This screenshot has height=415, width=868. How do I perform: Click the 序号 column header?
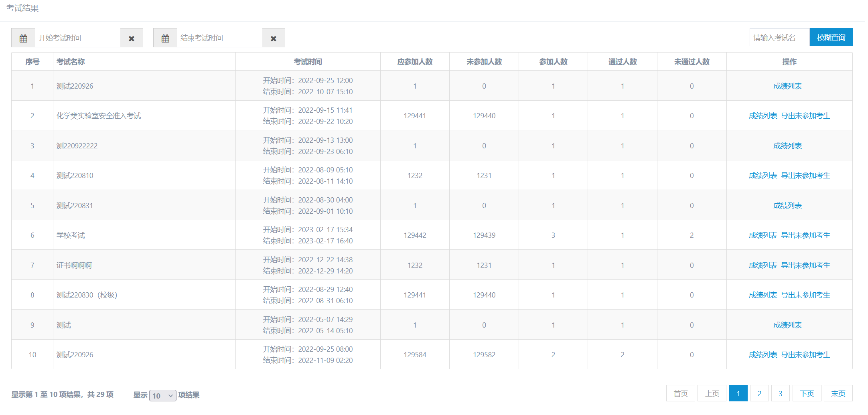tap(32, 62)
